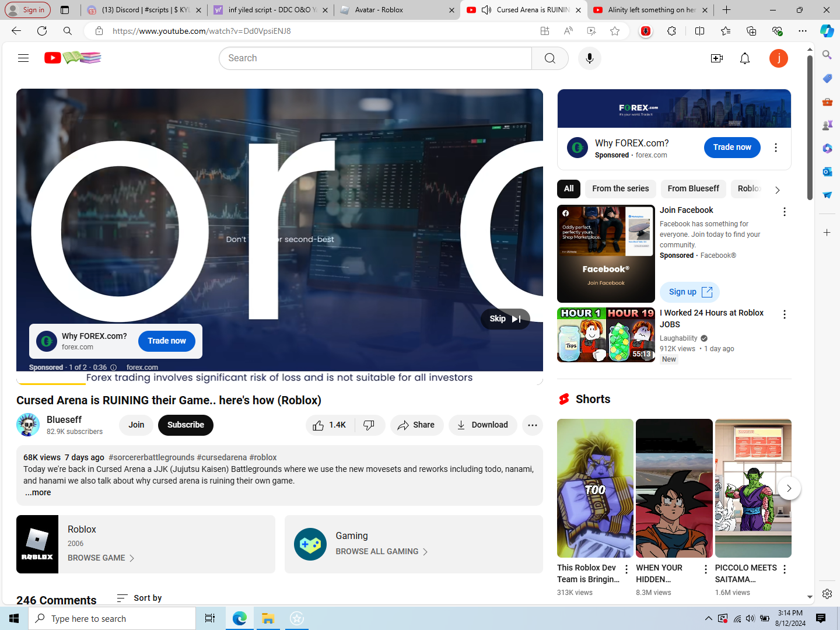Open options for WHEN YOUR HIDDEN short
The width and height of the screenshot is (840, 630).
click(x=706, y=569)
